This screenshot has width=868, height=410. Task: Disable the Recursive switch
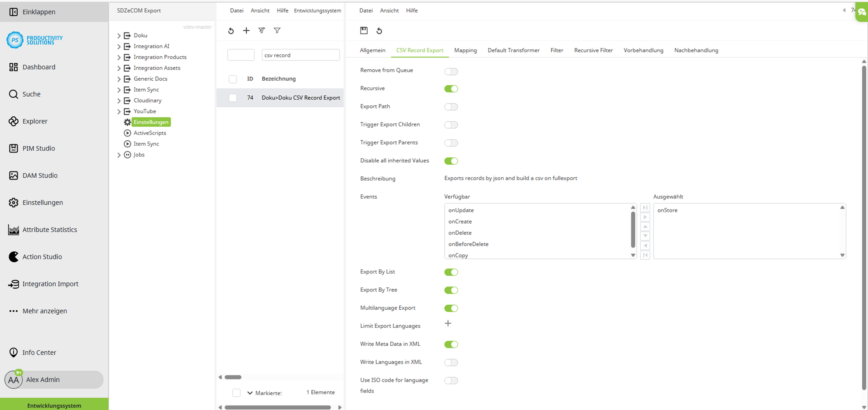click(x=451, y=89)
